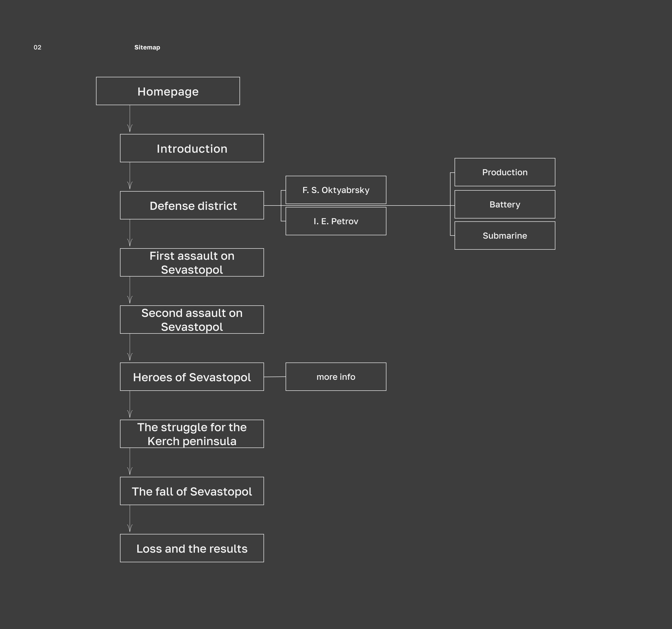The height and width of the screenshot is (629, 672).
Task: Click the Loss and the results box
Action: point(192,548)
